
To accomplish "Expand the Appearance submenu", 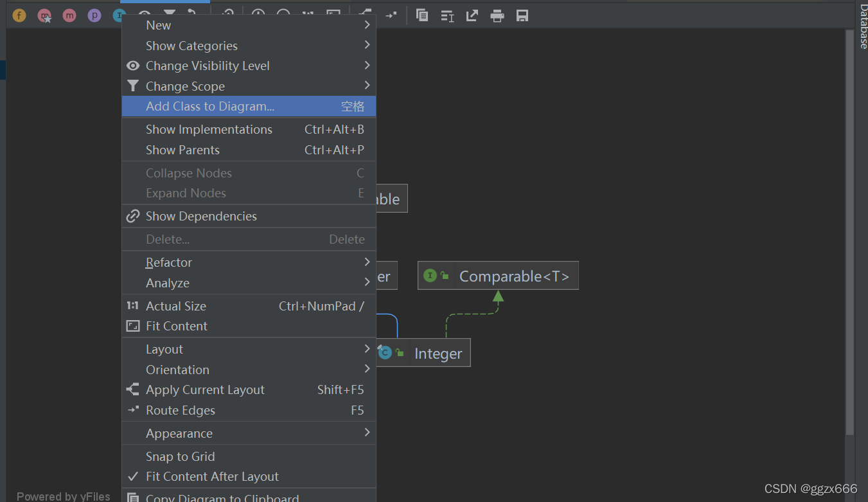I will 249,433.
